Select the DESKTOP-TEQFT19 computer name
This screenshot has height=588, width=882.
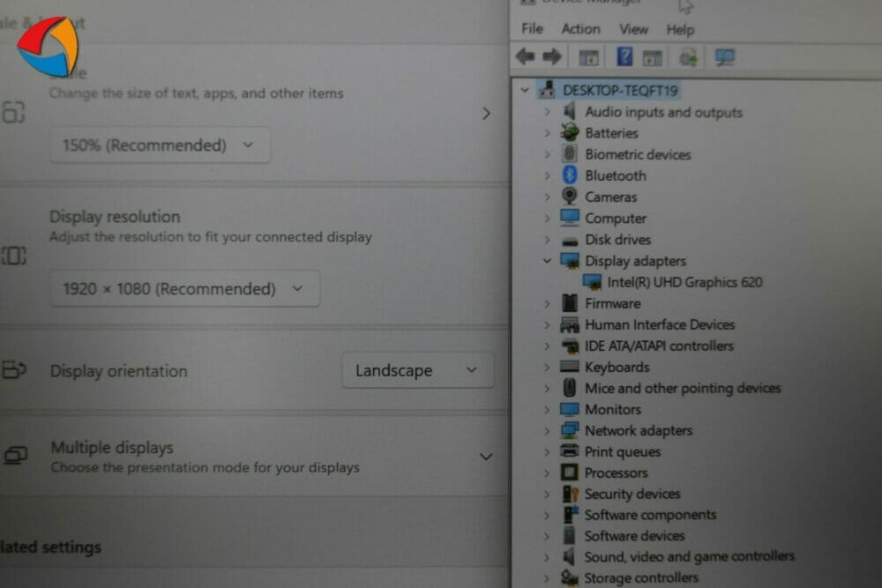(x=620, y=90)
